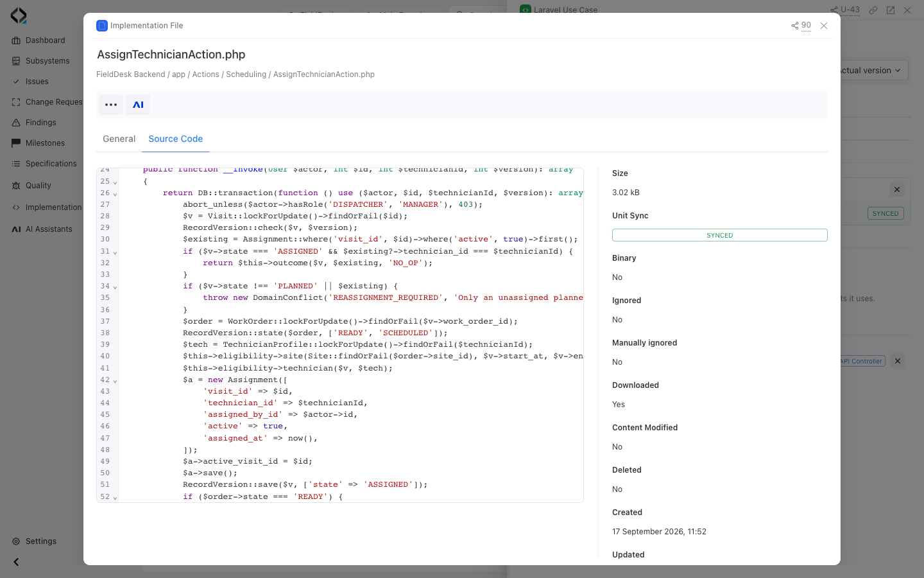Open the three-dots more actions menu
Image resolution: width=924 pixels, height=578 pixels.
111,105
